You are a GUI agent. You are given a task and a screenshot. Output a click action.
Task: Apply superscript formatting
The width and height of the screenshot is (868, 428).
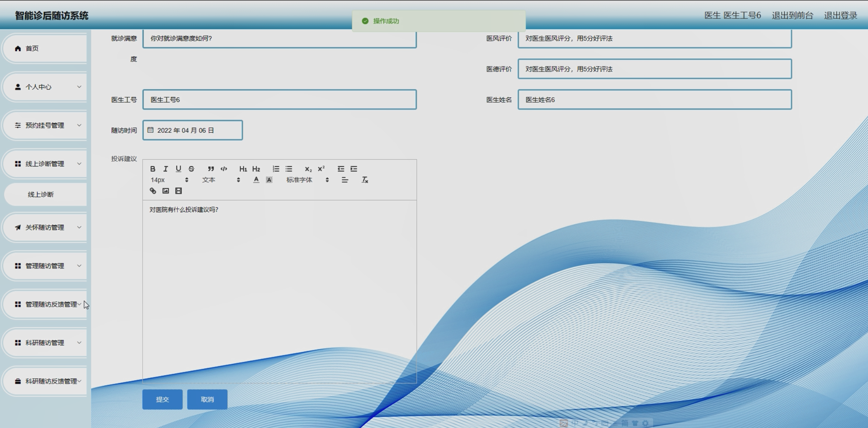pos(321,169)
